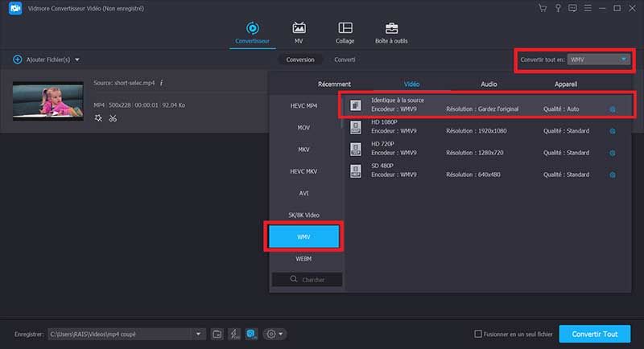Image resolution: width=644 pixels, height=349 pixels.
Task: Select MKV format in list
Action: pos(303,150)
